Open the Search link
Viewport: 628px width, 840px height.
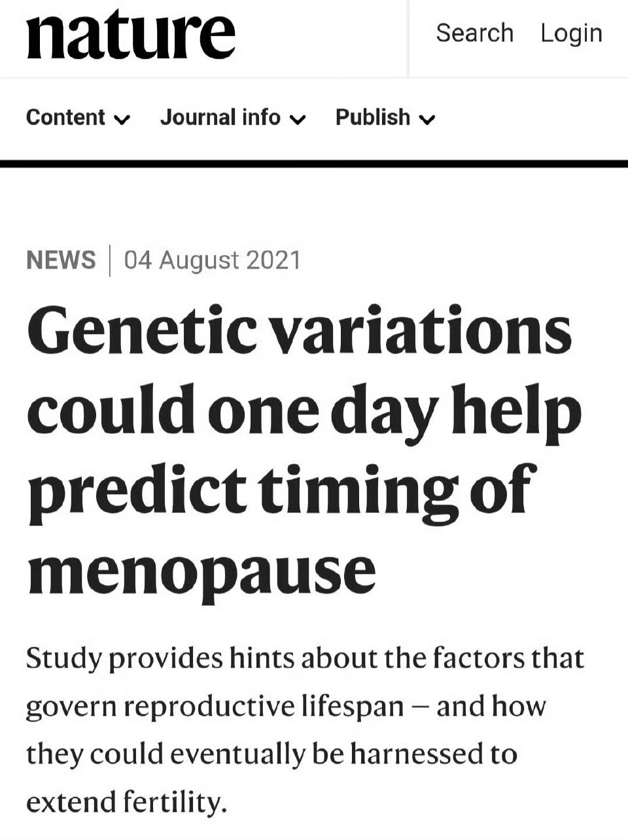point(474,33)
